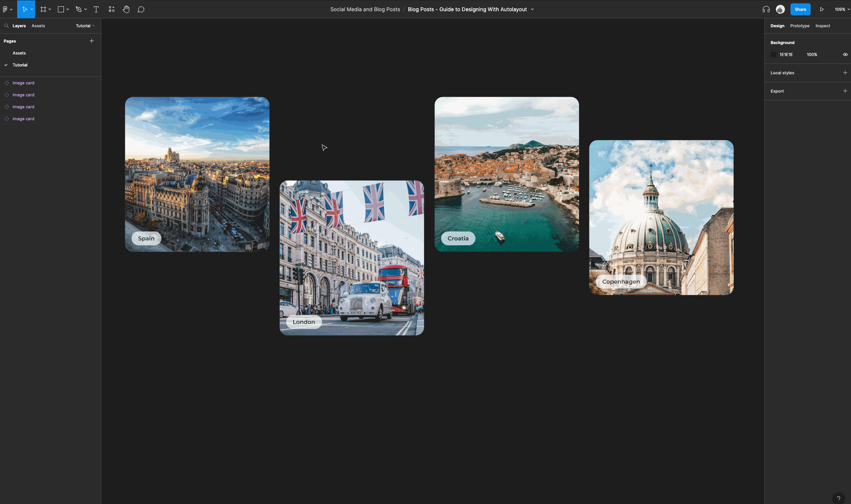
Task: Click the Spain label tag
Action: pos(146,239)
